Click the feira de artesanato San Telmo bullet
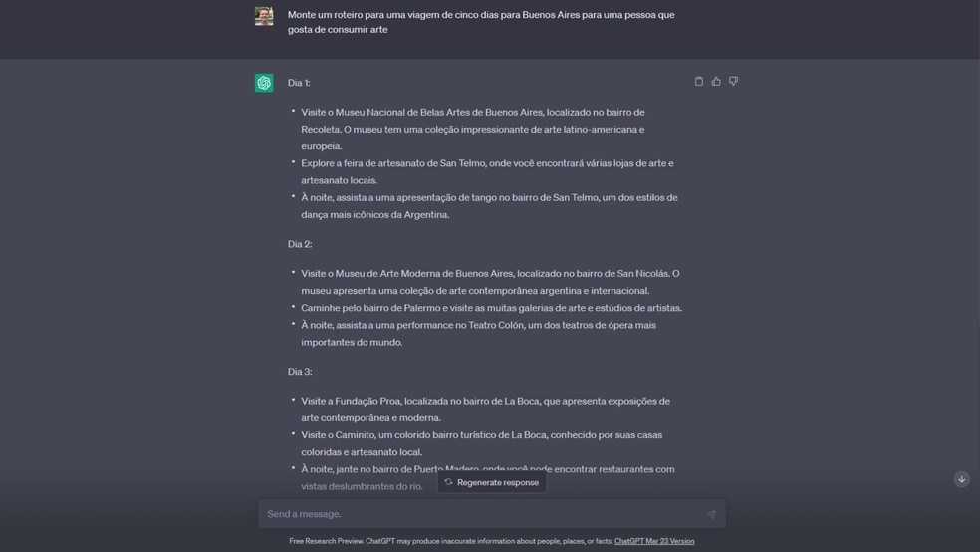This screenshot has height=552, width=980. (487, 172)
